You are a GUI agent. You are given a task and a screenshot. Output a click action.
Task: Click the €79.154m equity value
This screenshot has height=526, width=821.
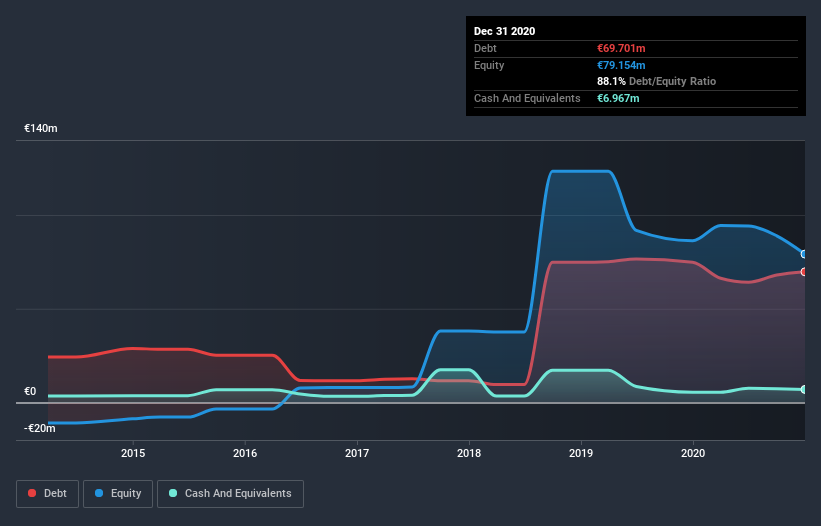tap(622, 65)
